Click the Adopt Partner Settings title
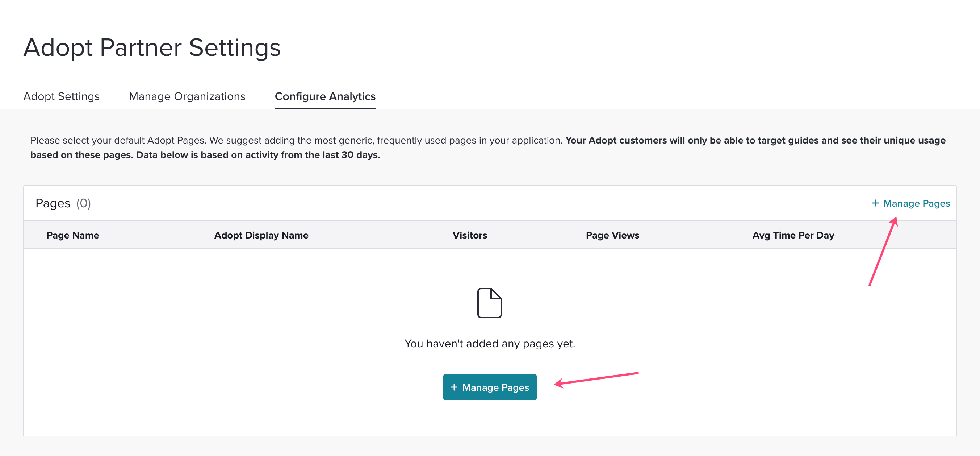 coord(152,47)
